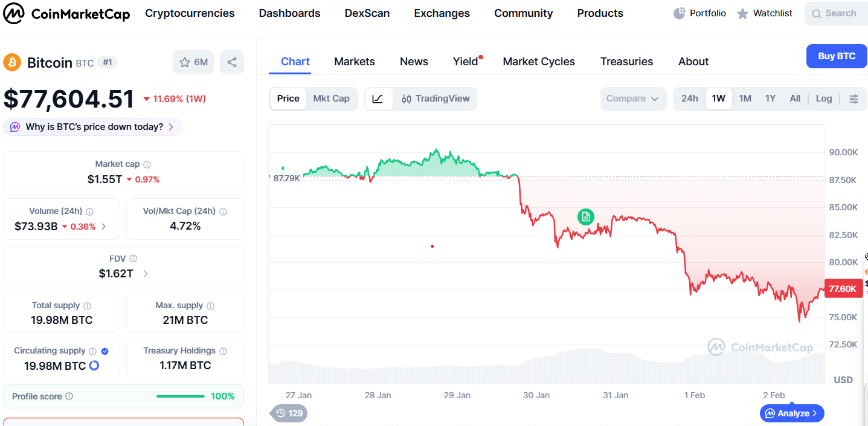Viewport: 868px width, 426px height.
Task: Switch to 1M timeframe
Action: [745, 98]
